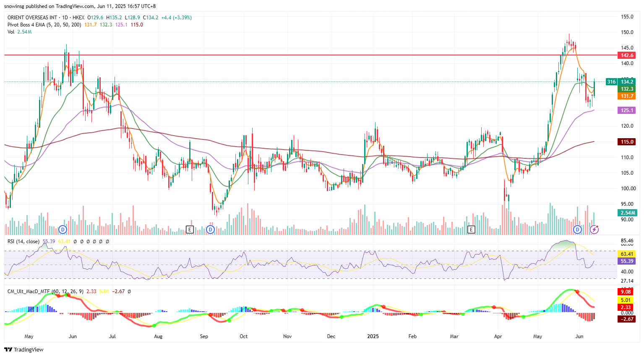Click the Dec label on the time axis
644x357 pixels.
[x=331, y=336]
